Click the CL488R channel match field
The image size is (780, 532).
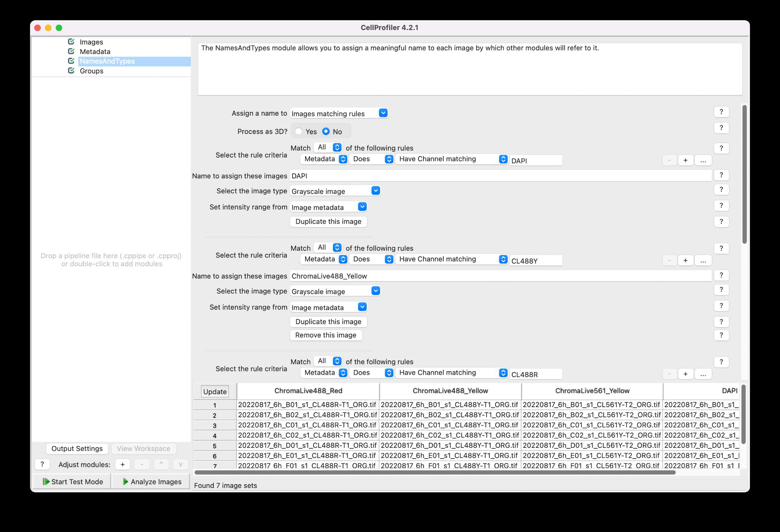pyautogui.click(x=536, y=374)
